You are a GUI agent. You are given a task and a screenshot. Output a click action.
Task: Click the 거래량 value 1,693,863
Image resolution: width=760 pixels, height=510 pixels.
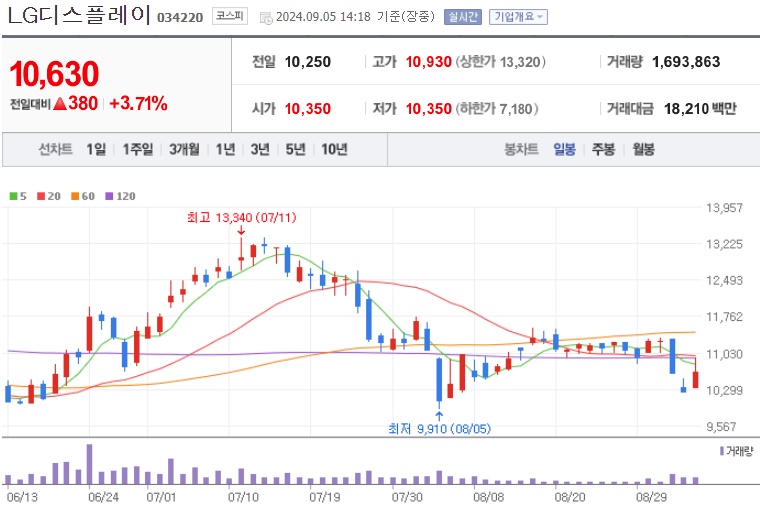click(x=686, y=62)
